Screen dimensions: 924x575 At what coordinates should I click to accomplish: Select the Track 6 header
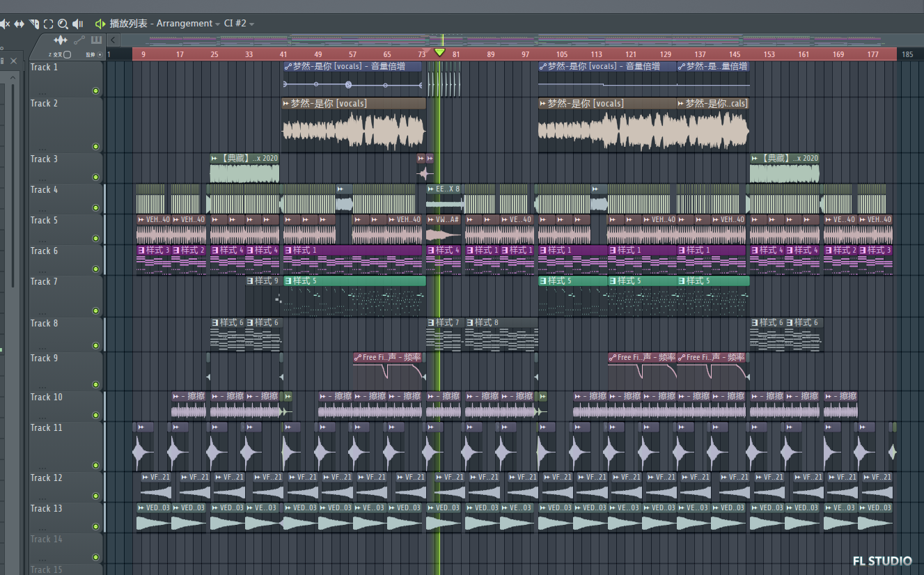tap(65, 260)
